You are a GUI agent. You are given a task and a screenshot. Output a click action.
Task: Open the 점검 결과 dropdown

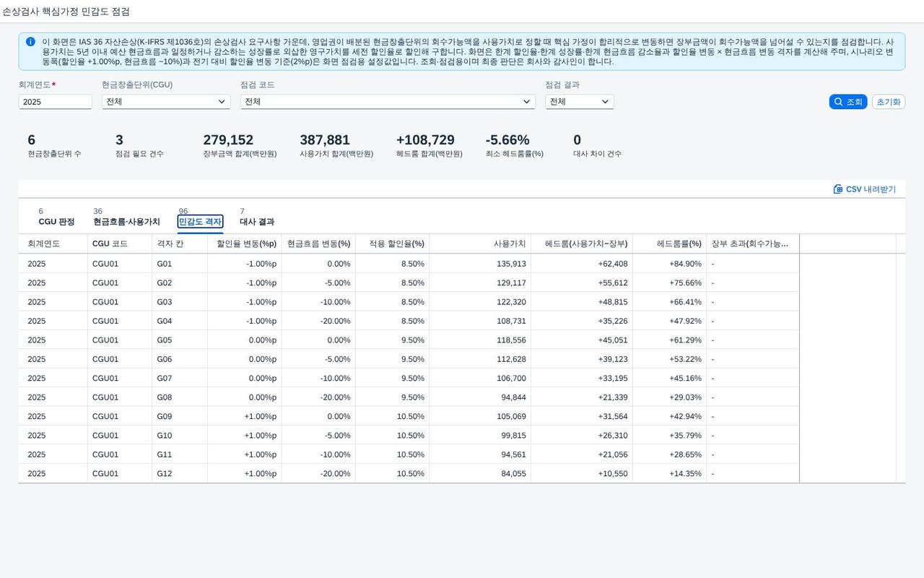tap(580, 102)
